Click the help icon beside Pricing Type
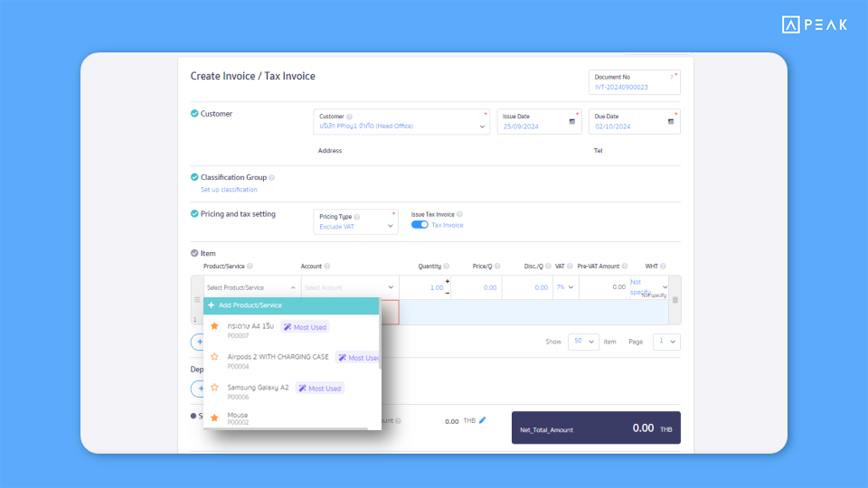868x488 pixels. pyautogui.click(x=357, y=217)
